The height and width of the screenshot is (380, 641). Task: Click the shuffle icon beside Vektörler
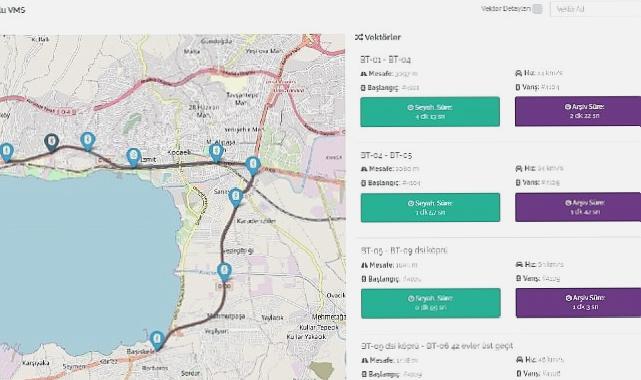coord(359,37)
